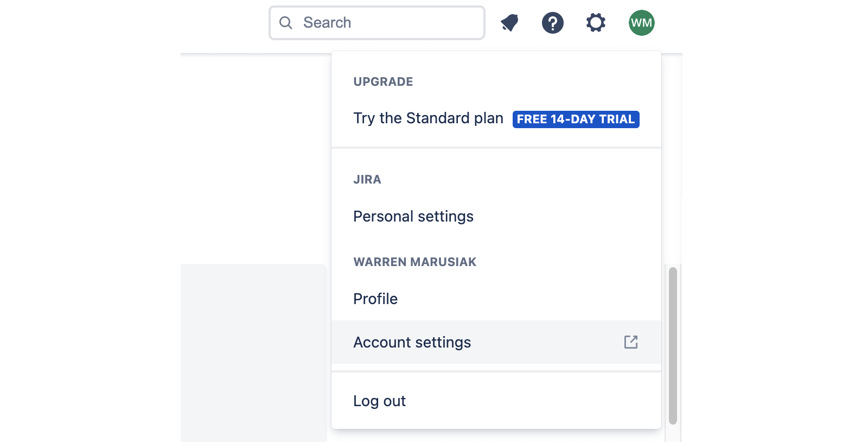This screenshot has height=442, width=868.
Task: Select the green profile avatar
Action: coord(641,22)
